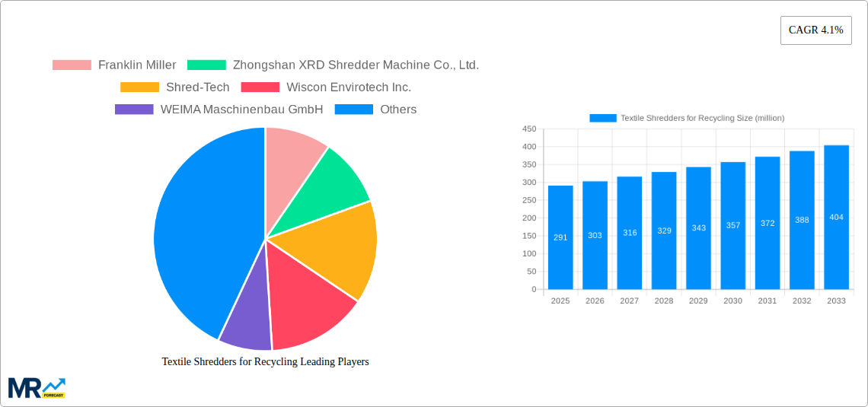Click the MR Forecast logo

pos(37,388)
